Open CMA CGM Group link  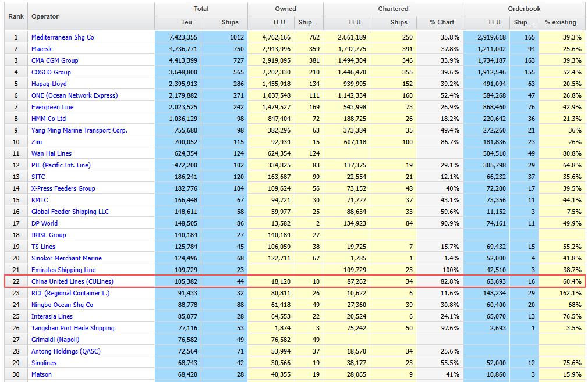[x=55, y=60]
